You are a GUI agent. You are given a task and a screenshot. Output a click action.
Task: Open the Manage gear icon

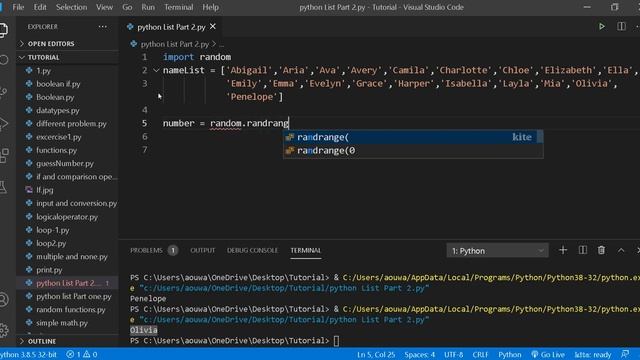(x=4, y=330)
